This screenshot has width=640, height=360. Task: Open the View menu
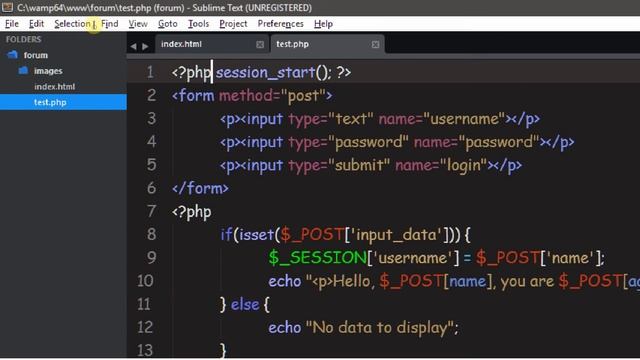(138, 24)
